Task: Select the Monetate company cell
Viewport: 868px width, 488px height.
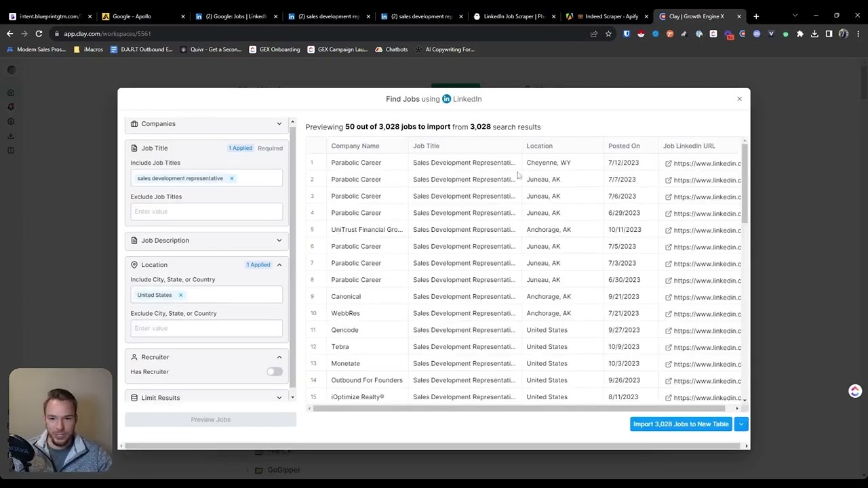Action: click(367, 363)
